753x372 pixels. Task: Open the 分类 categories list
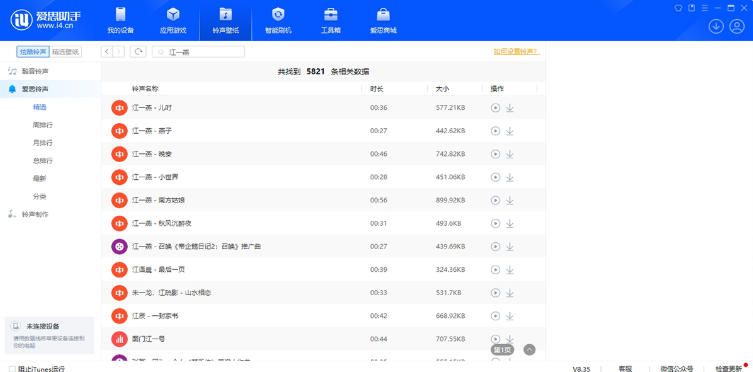click(x=39, y=196)
